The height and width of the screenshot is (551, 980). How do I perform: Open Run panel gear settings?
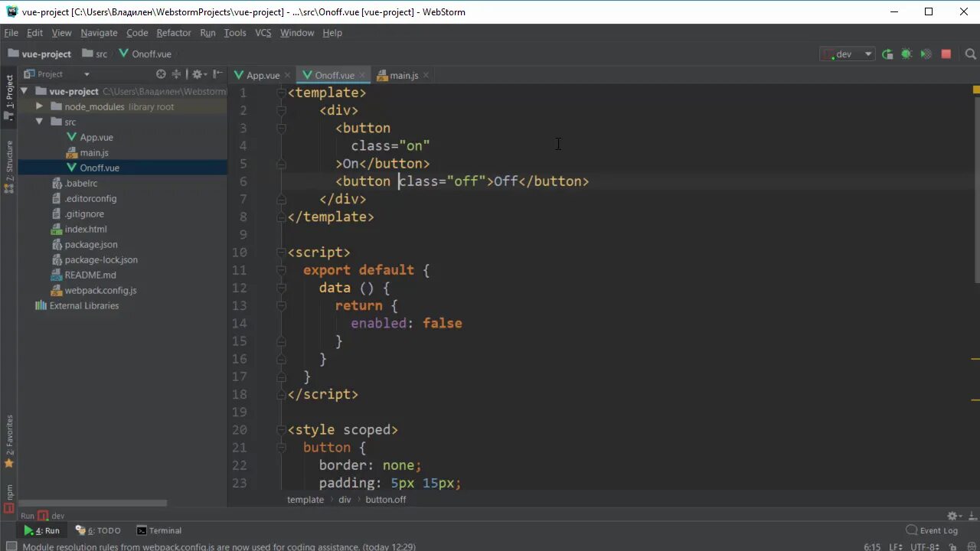954,516
